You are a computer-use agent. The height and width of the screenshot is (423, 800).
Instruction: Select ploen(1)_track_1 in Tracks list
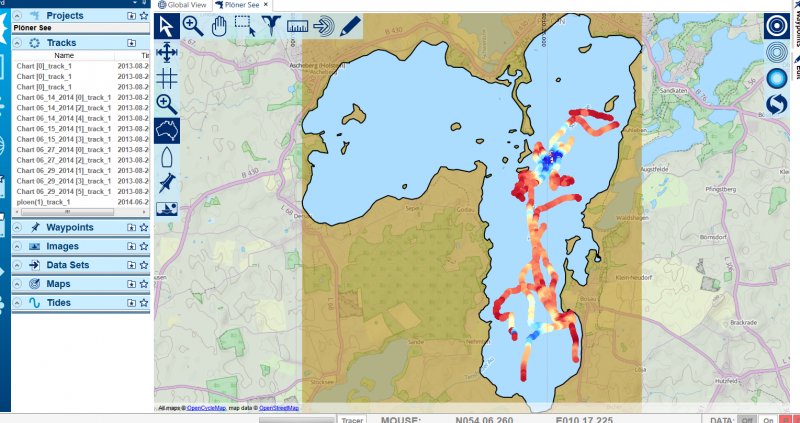point(44,202)
